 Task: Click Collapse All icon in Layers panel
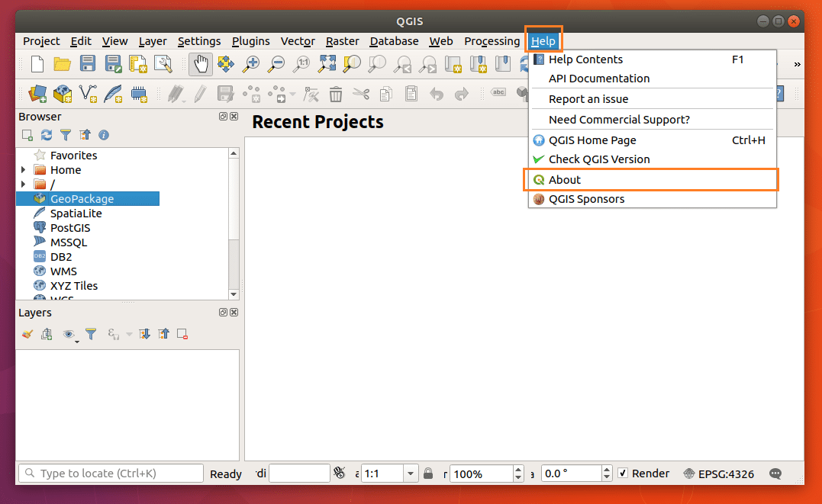tap(163, 334)
